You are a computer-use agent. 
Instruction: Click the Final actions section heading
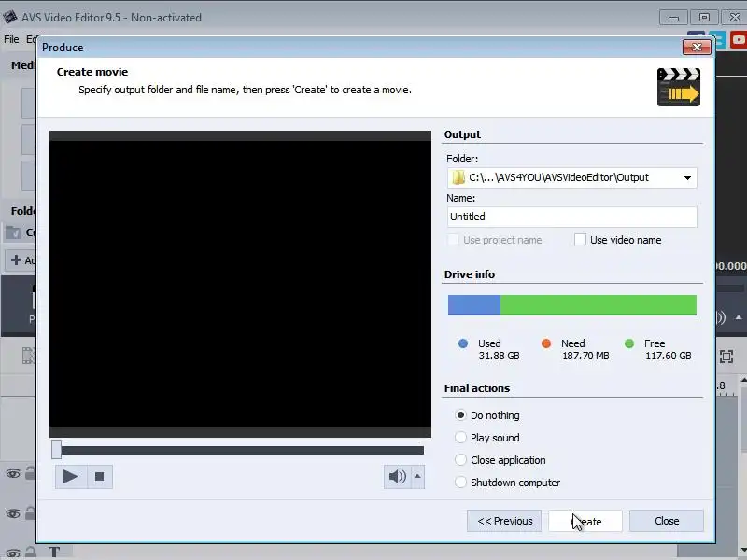tap(477, 388)
